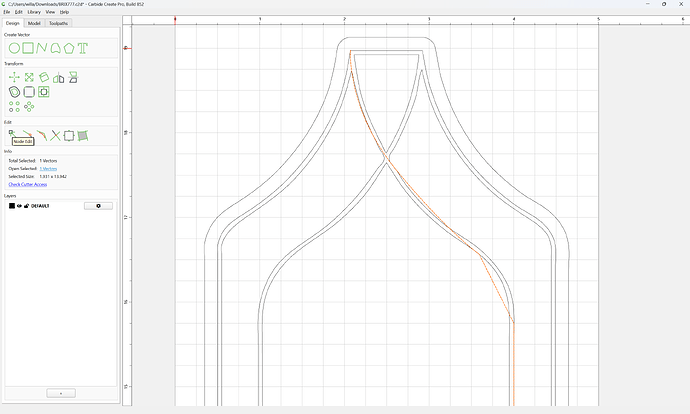
Task: Click the Open Selected 1 Vectors link
Action: [x=48, y=169]
